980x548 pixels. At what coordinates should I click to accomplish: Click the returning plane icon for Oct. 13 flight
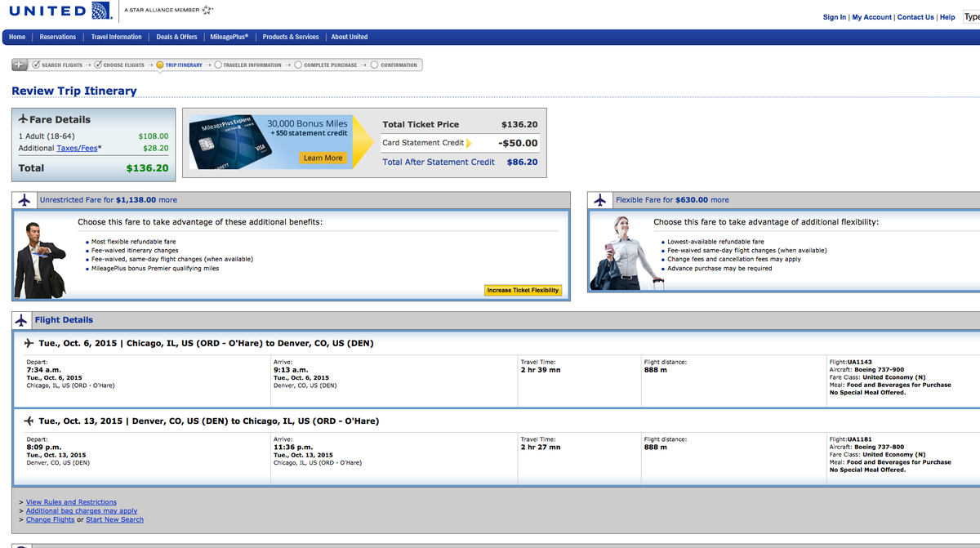[29, 421]
